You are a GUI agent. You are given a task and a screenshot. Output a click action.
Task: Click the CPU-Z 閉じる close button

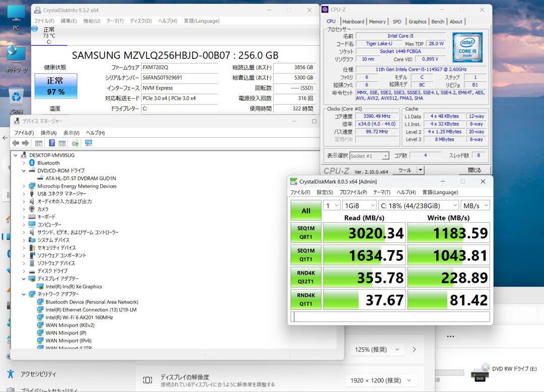pyautogui.click(x=474, y=170)
